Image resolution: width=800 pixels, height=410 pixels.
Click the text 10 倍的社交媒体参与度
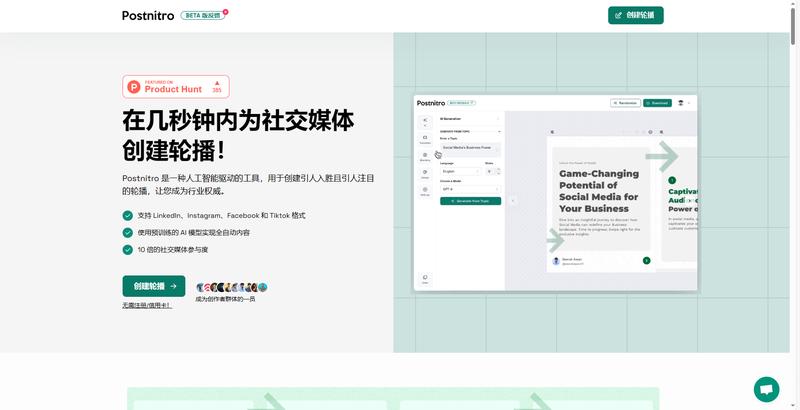tap(172, 250)
